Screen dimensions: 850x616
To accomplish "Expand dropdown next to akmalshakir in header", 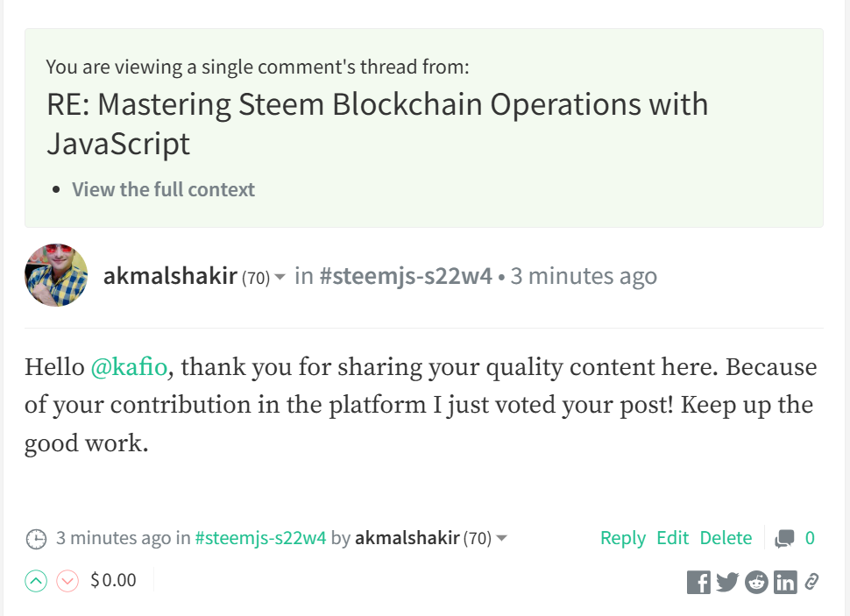I will pyautogui.click(x=280, y=277).
